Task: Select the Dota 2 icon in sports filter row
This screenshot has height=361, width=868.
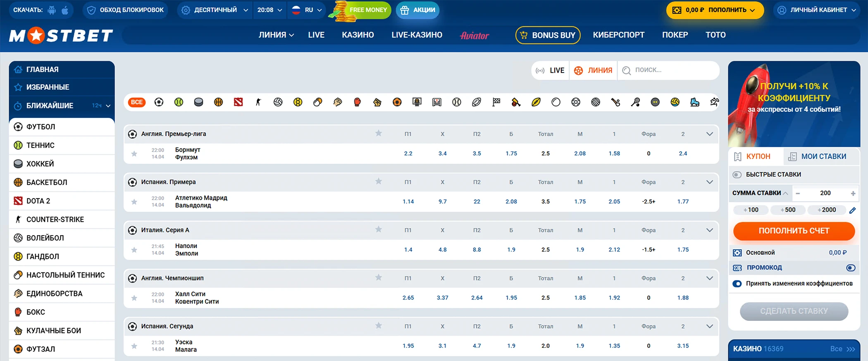Action: click(x=238, y=102)
